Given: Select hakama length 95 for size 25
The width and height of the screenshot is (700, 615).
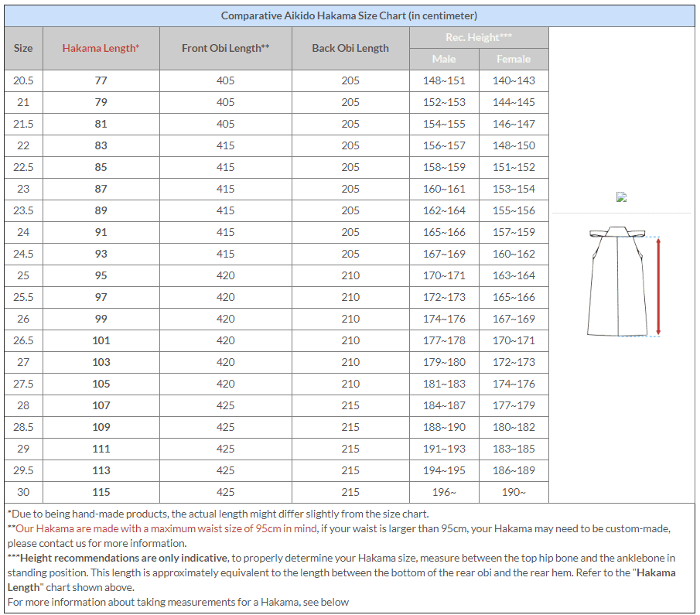Looking at the screenshot, I should tap(101, 275).
